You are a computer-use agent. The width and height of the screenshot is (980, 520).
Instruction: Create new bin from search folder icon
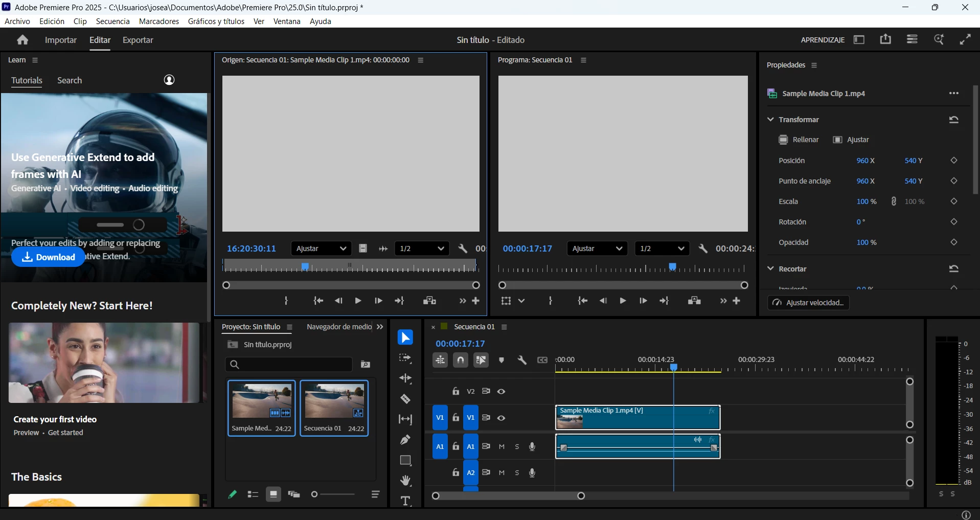pos(366,364)
